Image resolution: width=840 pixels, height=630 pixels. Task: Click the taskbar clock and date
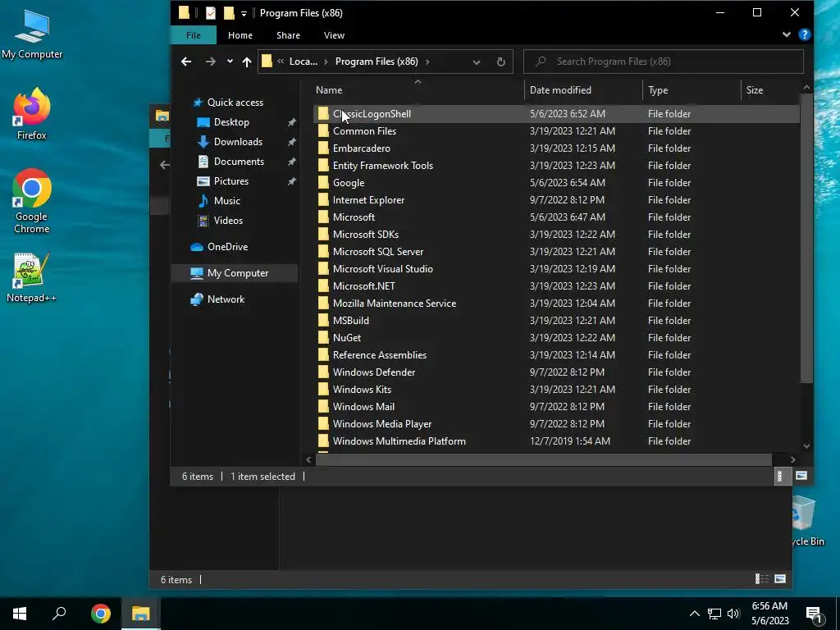[769, 614]
